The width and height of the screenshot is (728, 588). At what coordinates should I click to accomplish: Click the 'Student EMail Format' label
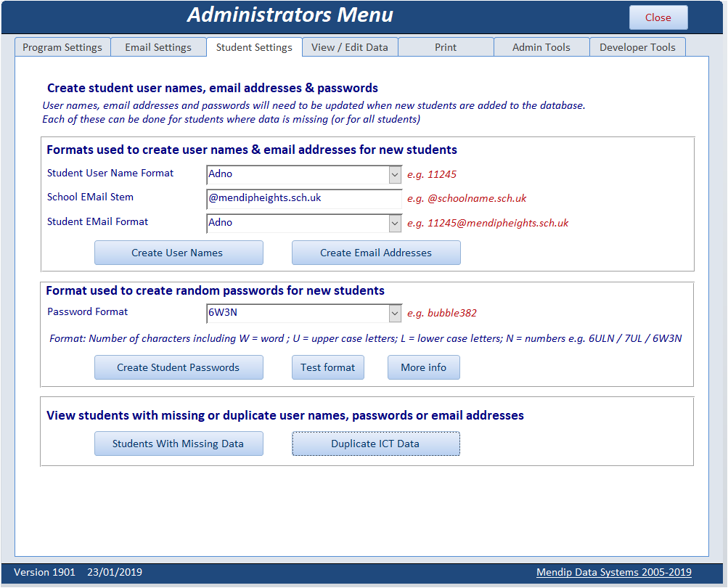(x=97, y=221)
